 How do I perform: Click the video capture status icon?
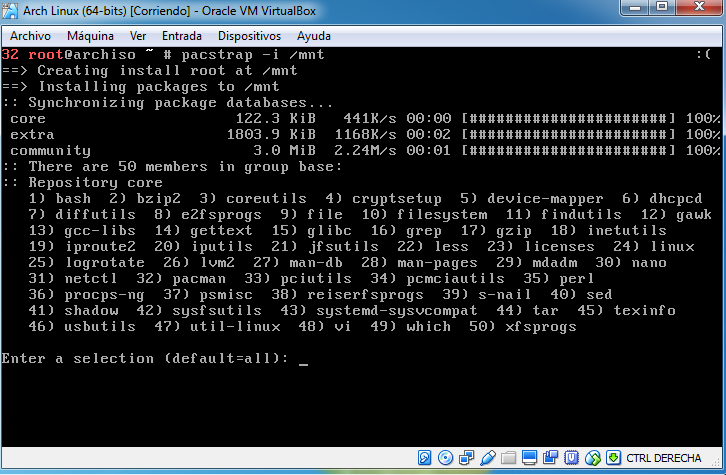point(550,458)
